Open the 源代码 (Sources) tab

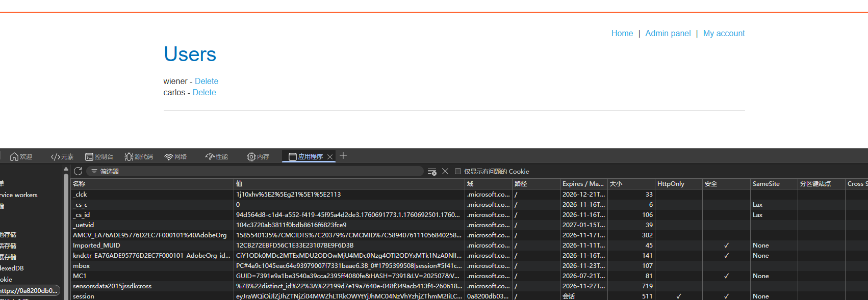click(139, 157)
